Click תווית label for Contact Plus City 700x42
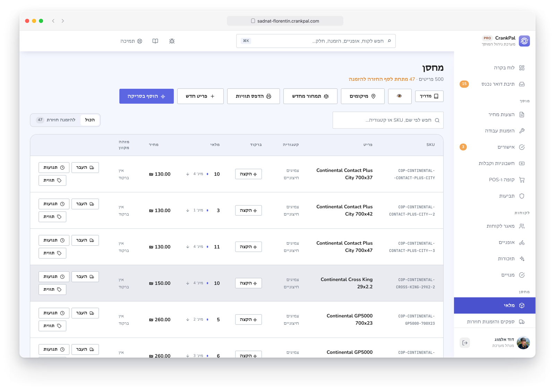555x392 pixels. [x=52, y=217]
